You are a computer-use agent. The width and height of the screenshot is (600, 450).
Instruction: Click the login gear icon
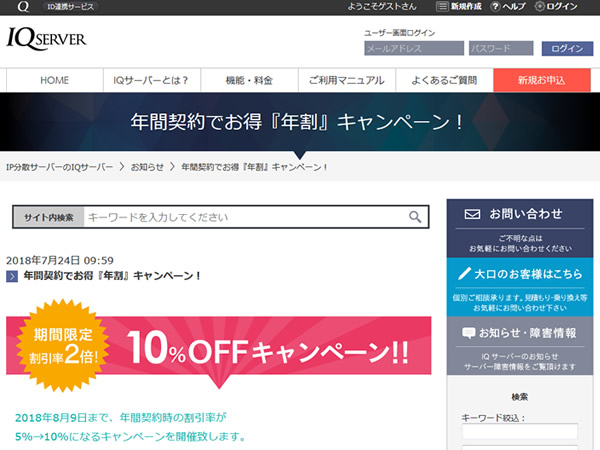point(539,7)
